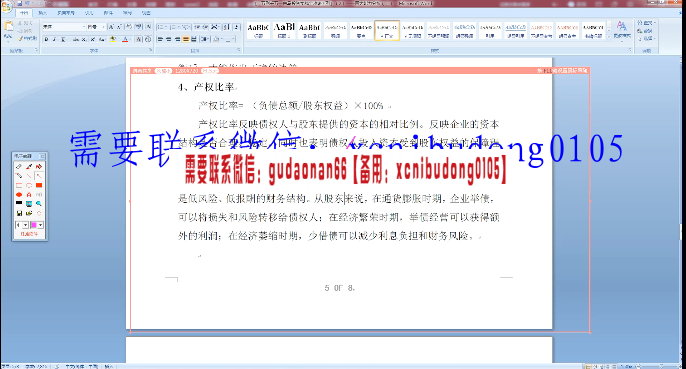This screenshot has width=686, height=369.
Task: Switch to the References ribbon tab
Action: click(89, 13)
